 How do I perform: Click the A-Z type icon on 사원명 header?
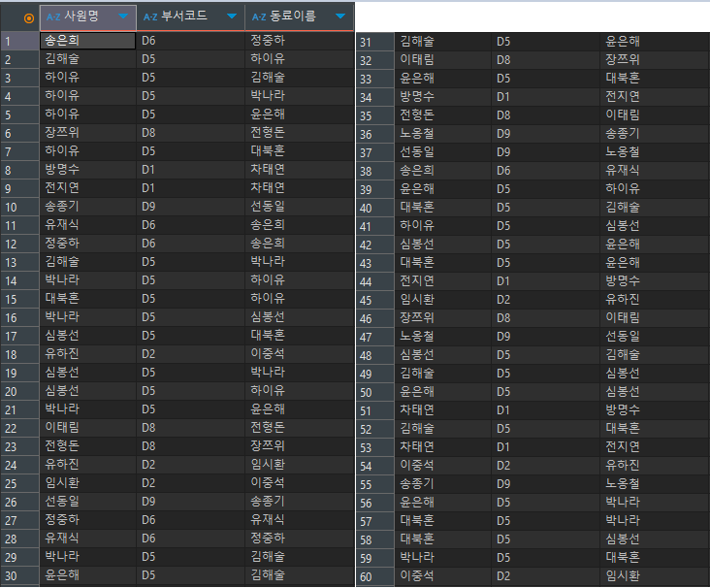(x=53, y=17)
